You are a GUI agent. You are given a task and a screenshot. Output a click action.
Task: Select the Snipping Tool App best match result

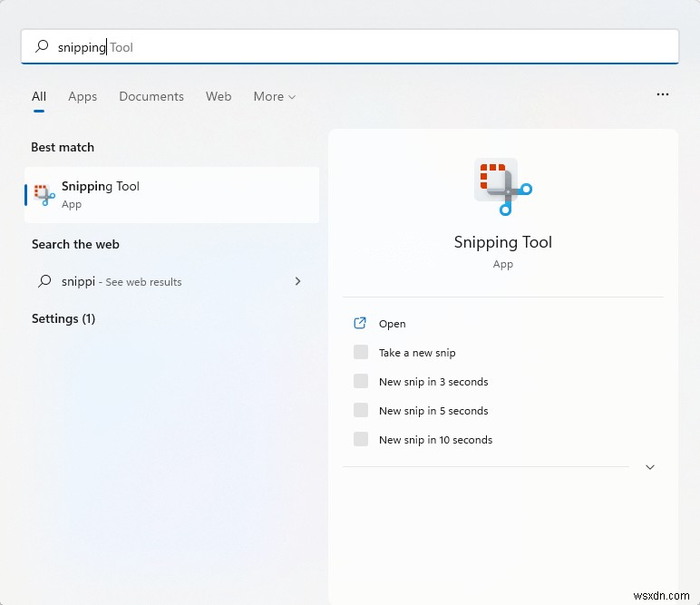tap(172, 195)
